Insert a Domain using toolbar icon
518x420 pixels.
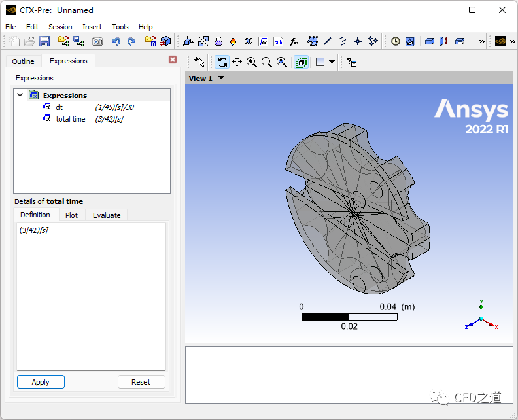click(x=188, y=42)
